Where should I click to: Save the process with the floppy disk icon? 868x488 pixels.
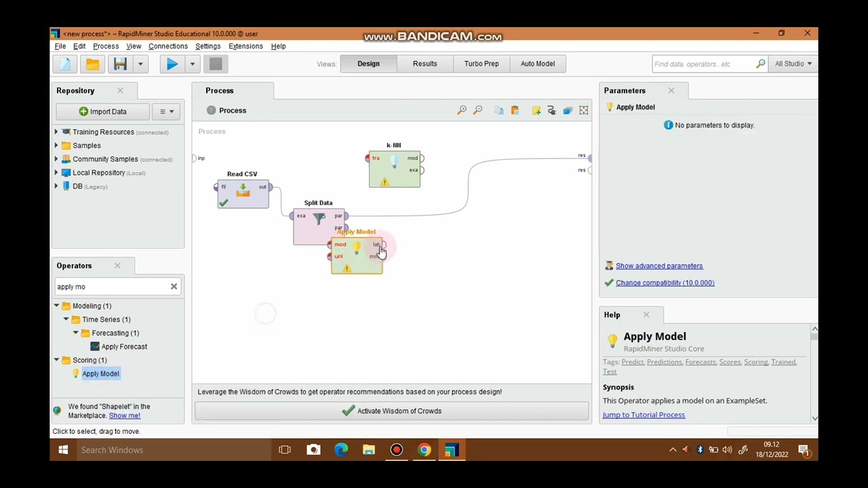120,64
